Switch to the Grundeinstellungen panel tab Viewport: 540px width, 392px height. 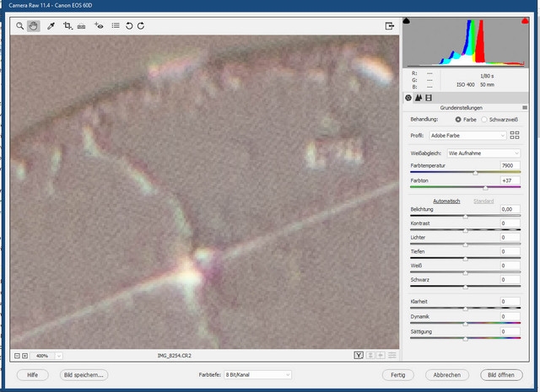[x=408, y=98]
